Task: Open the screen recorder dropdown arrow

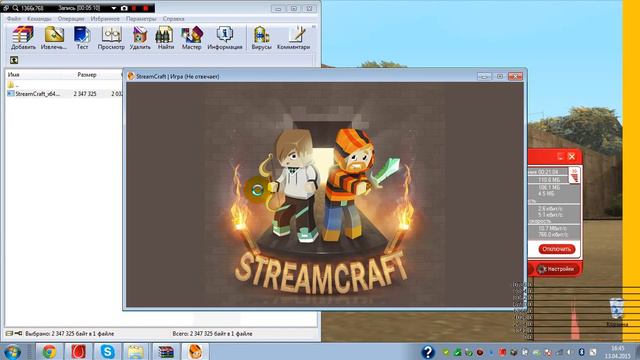Action: (114, 8)
